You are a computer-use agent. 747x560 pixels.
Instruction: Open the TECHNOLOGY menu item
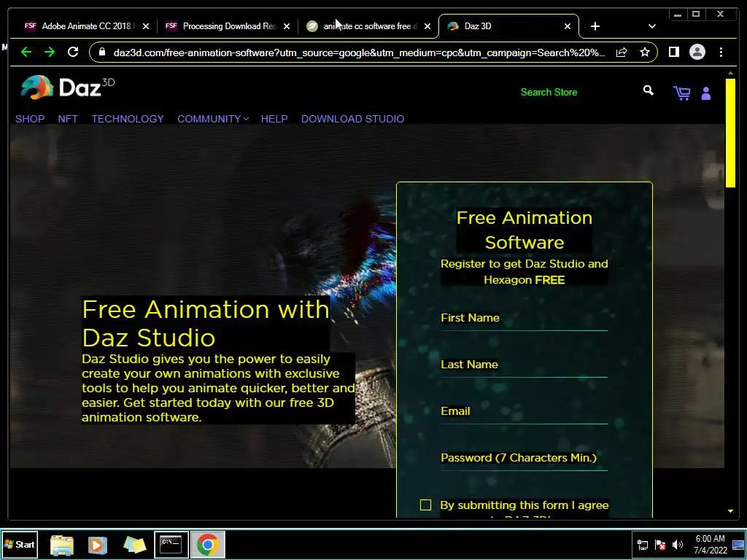point(128,119)
